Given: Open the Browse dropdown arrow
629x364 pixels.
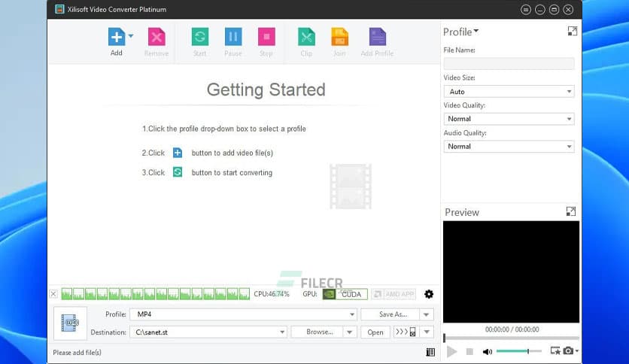Looking at the screenshot, I should coord(350,332).
